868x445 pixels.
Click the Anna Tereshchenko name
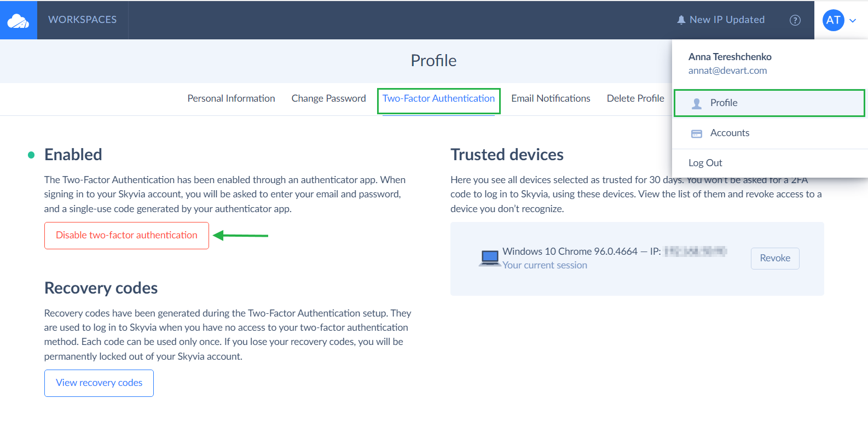730,57
